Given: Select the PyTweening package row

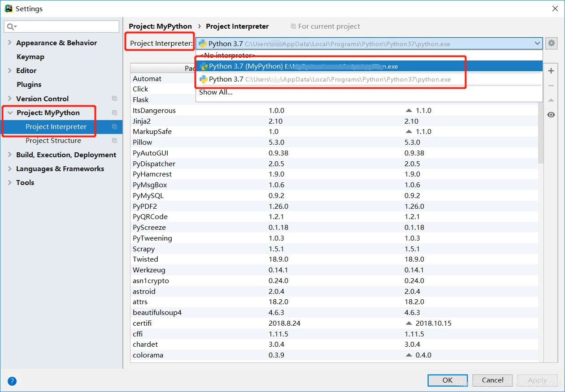Looking at the screenshot, I should tap(335, 238).
